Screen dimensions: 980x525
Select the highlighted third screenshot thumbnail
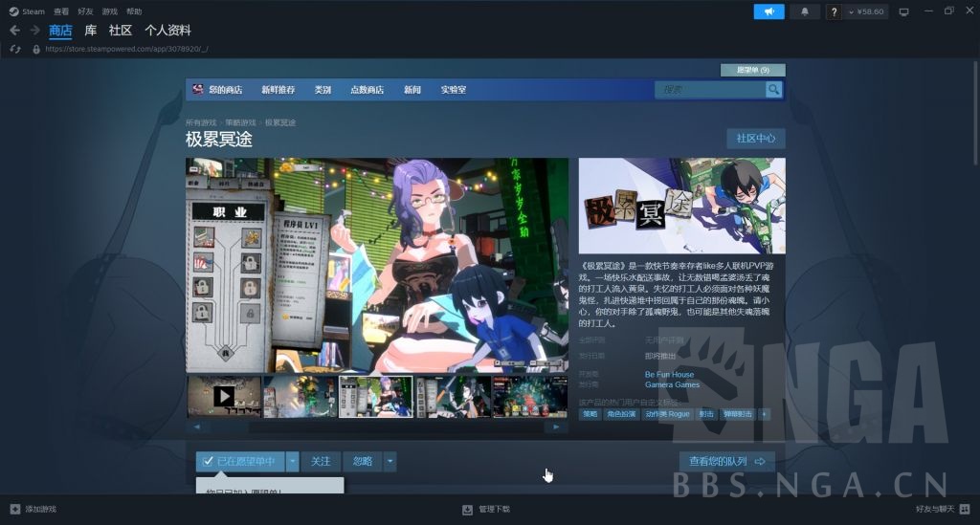click(x=375, y=397)
